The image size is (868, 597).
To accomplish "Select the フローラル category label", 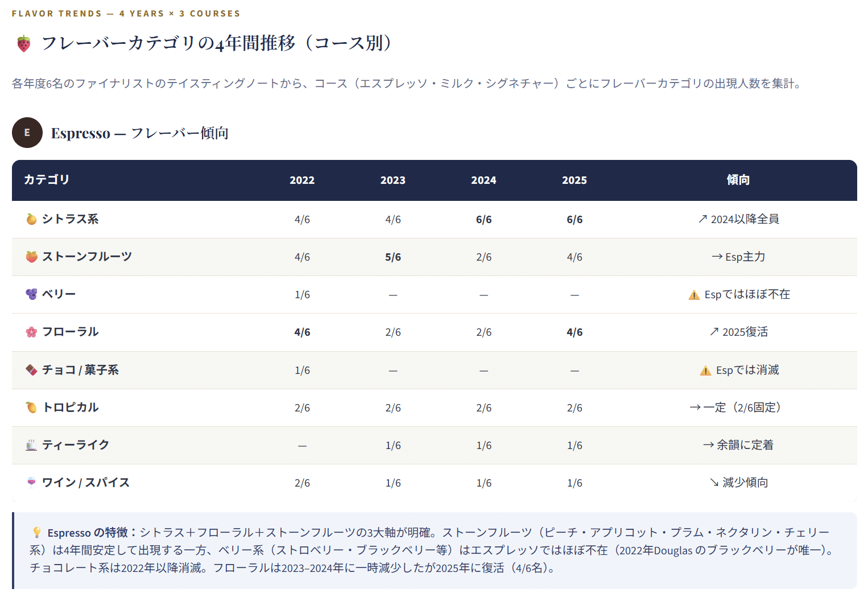I will (x=70, y=332).
